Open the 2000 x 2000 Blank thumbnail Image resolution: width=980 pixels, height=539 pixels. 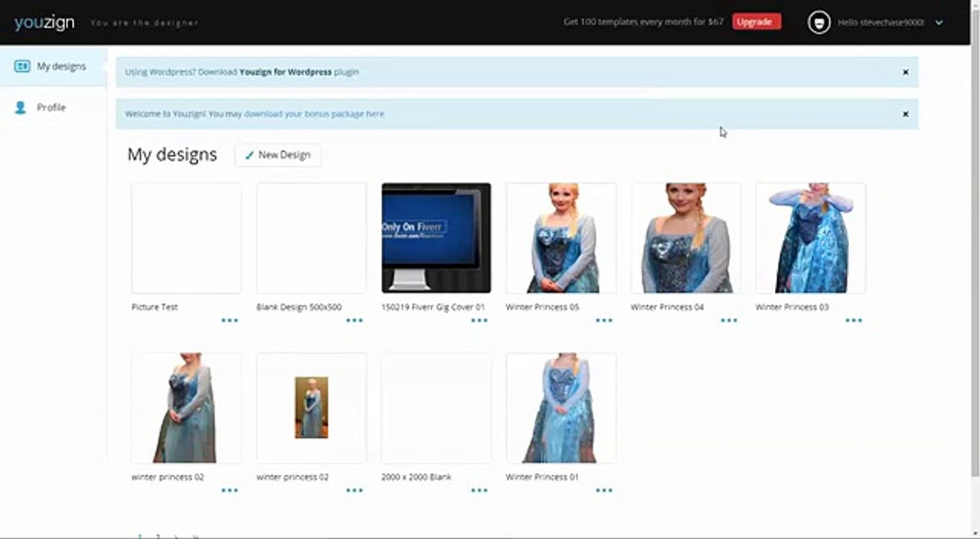436,408
